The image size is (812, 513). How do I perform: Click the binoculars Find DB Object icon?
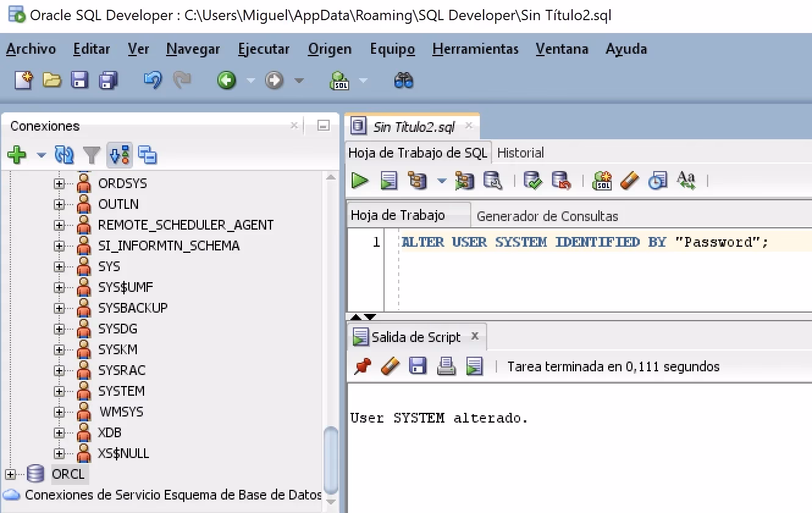tap(404, 80)
